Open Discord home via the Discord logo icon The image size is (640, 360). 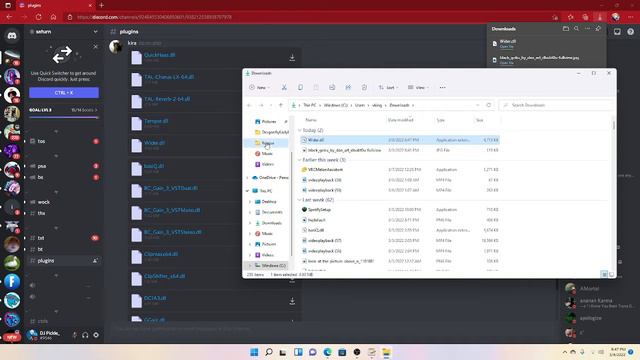pyautogui.click(x=12, y=36)
